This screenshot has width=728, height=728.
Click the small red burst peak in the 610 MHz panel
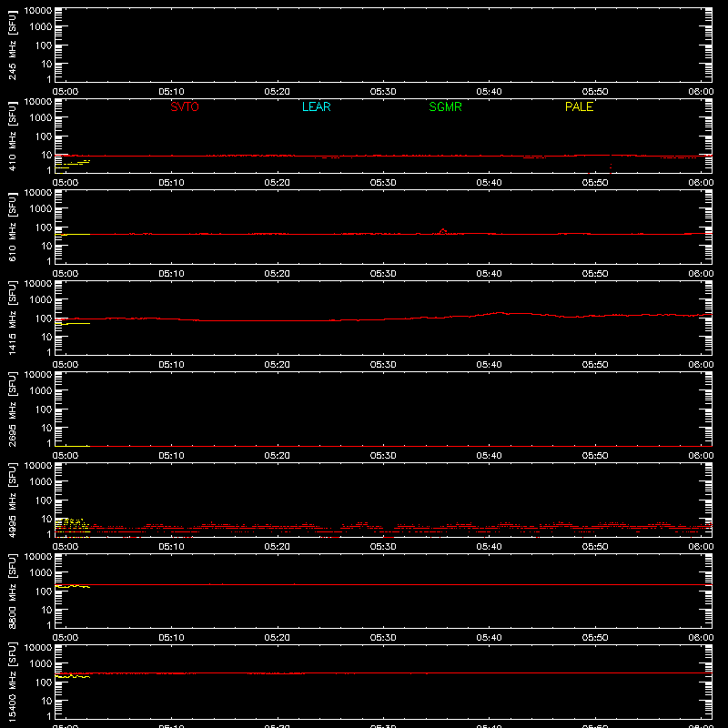[443, 230]
